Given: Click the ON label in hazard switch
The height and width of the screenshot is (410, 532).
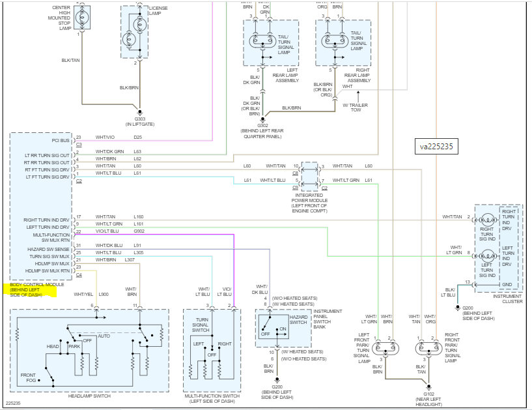Looking at the screenshot, I should tap(283, 329).
